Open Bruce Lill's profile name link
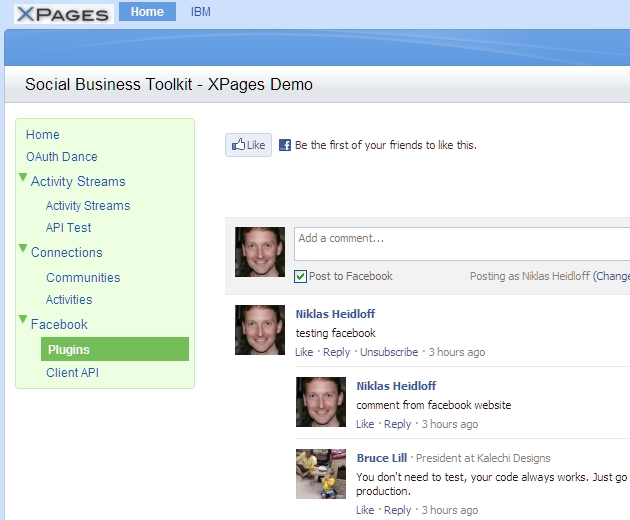Screen dimensions: 630x520 382,458
